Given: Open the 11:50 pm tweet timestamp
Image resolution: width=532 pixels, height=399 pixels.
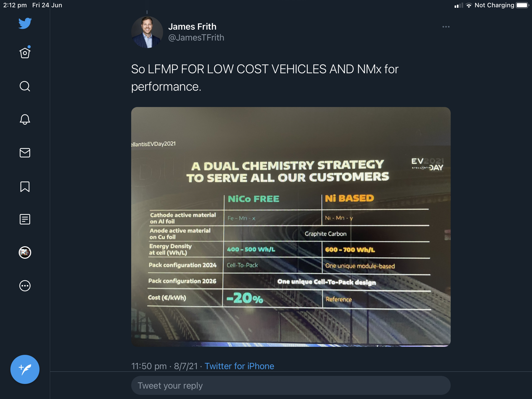Looking at the screenshot, I should (164, 366).
